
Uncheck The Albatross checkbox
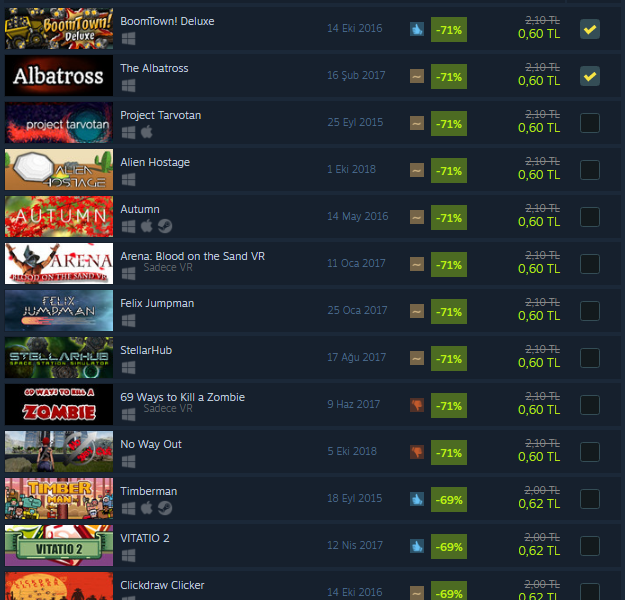[590, 76]
